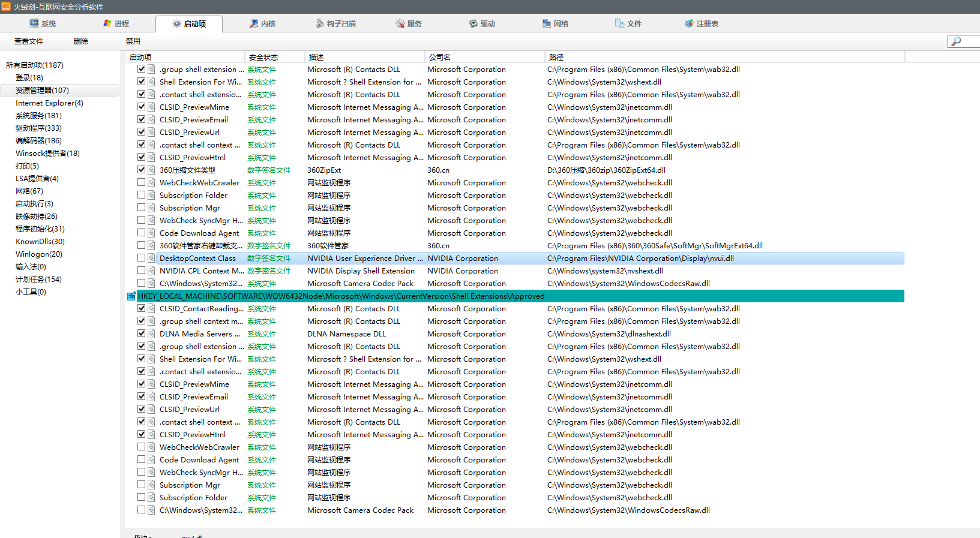Click the 驱动 driver icon
This screenshot has width=980, height=538.
pyautogui.click(x=473, y=23)
